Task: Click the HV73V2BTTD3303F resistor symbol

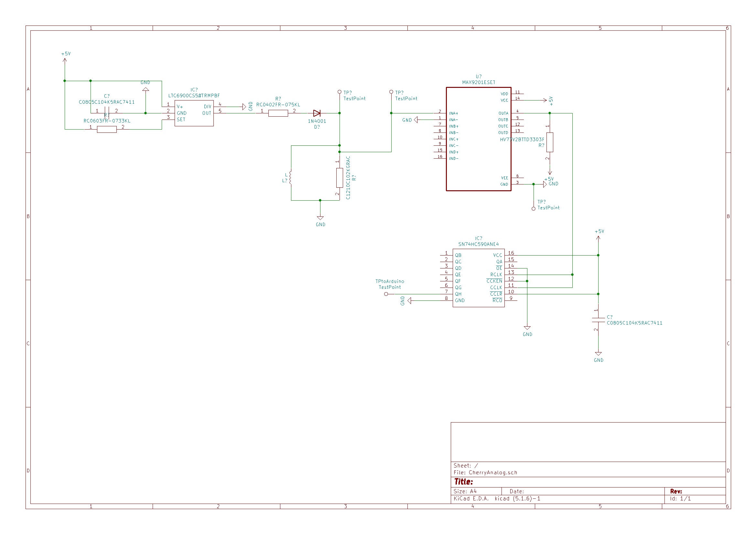Action: click(x=550, y=142)
